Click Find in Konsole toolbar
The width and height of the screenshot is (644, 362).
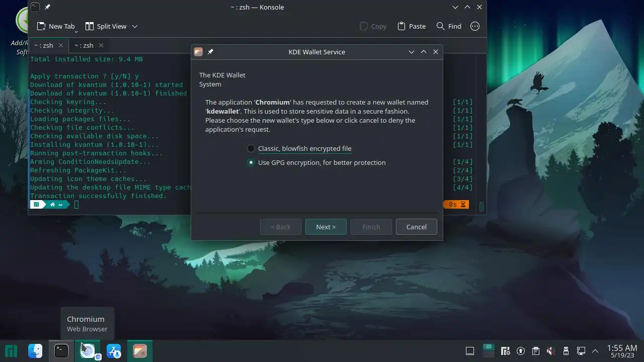pos(449,26)
